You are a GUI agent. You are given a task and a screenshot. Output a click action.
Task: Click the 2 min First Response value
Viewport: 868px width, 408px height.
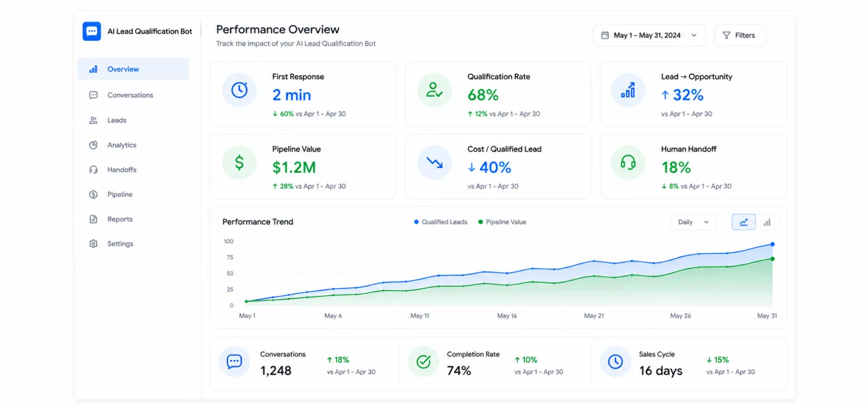coord(292,95)
